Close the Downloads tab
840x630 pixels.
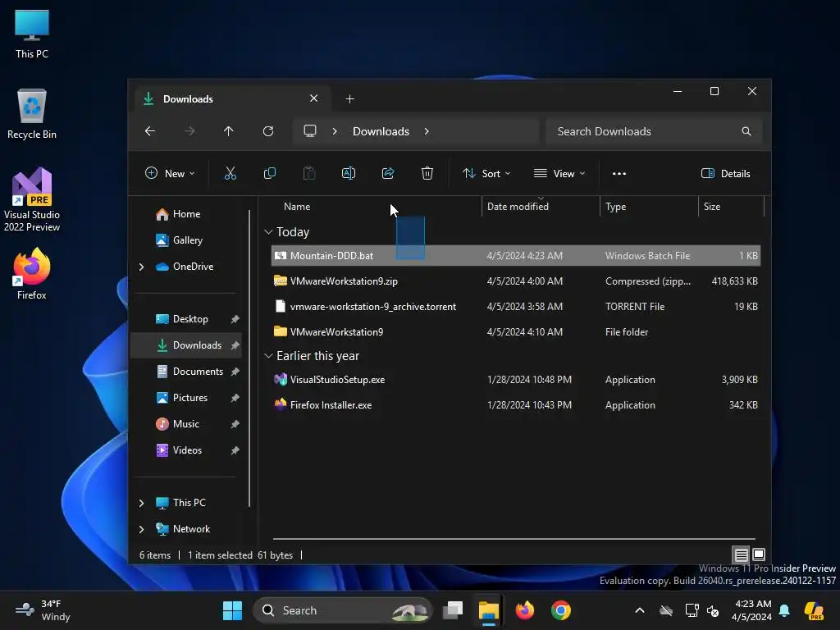click(314, 98)
